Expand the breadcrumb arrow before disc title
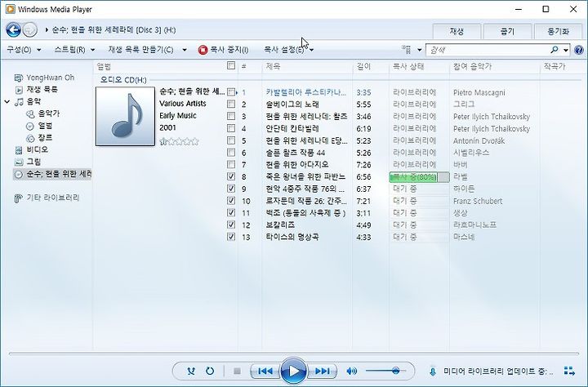The width and height of the screenshot is (588, 387). tap(47, 29)
